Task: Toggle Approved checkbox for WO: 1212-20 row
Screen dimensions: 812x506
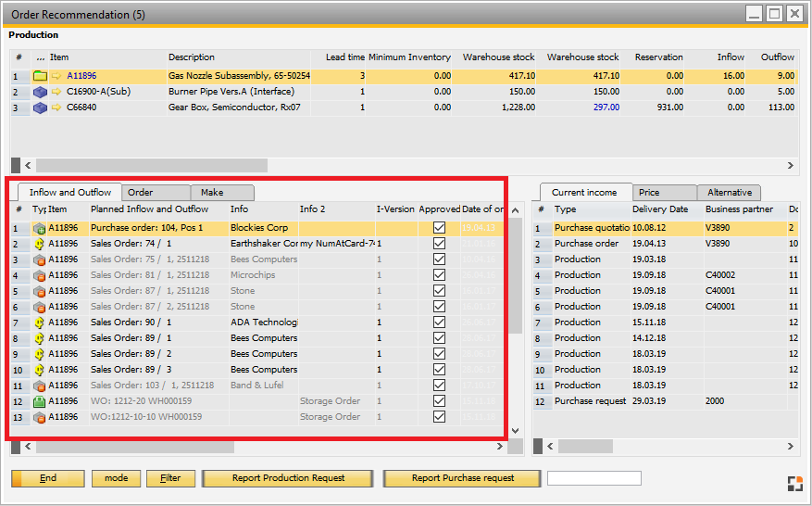Action: point(439,401)
